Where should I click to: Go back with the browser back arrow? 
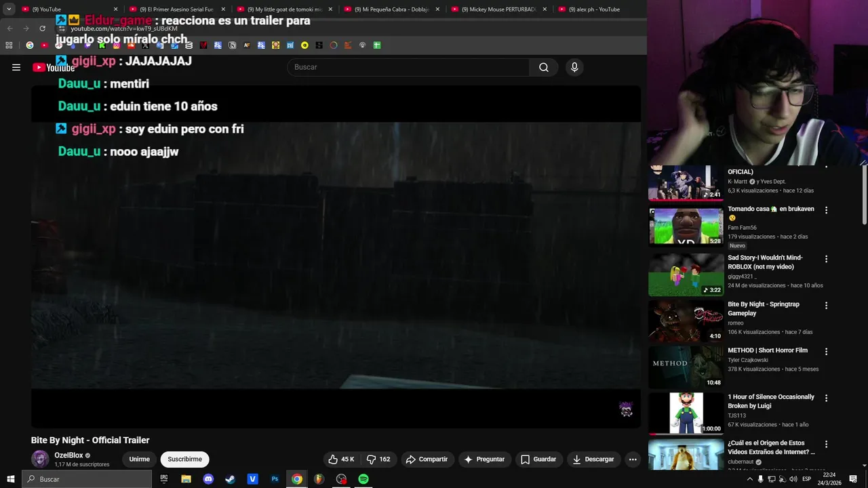(x=9, y=28)
